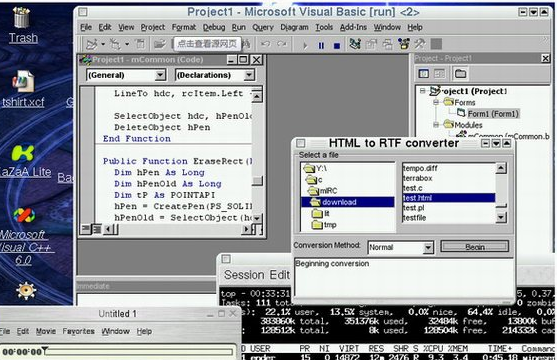
Task: Toggle Folders button in Project panel
Action: click(x=460, y=74)
